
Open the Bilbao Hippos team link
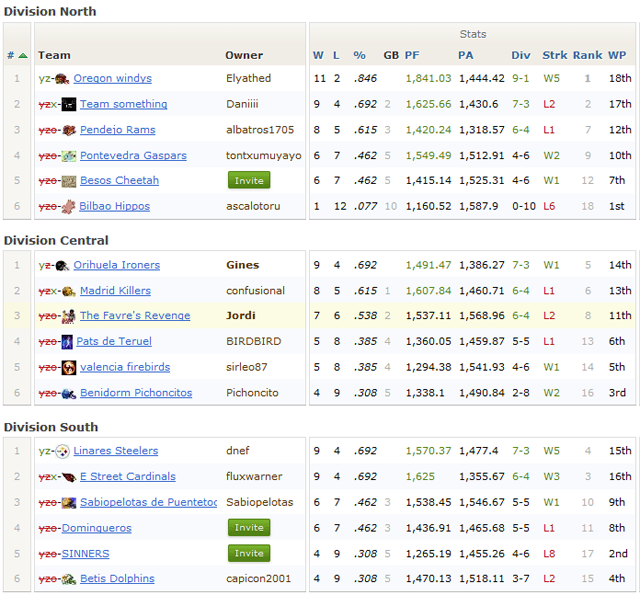tap(115, 206)
